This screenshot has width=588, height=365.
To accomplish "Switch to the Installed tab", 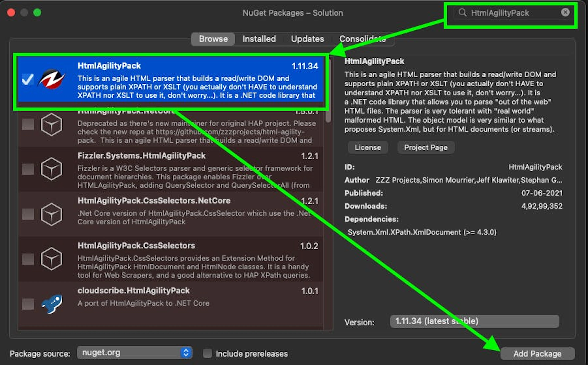I will (x=259, y=39).
